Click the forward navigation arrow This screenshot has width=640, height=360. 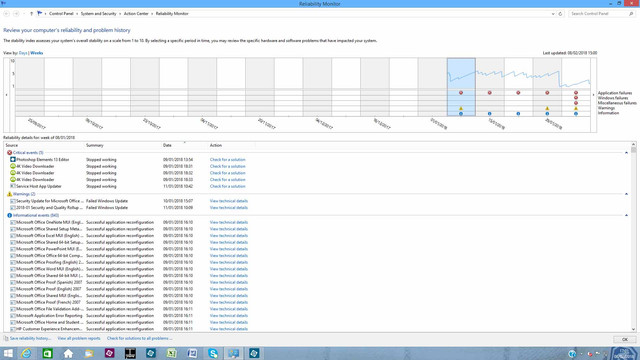click(x=16, y=14)
